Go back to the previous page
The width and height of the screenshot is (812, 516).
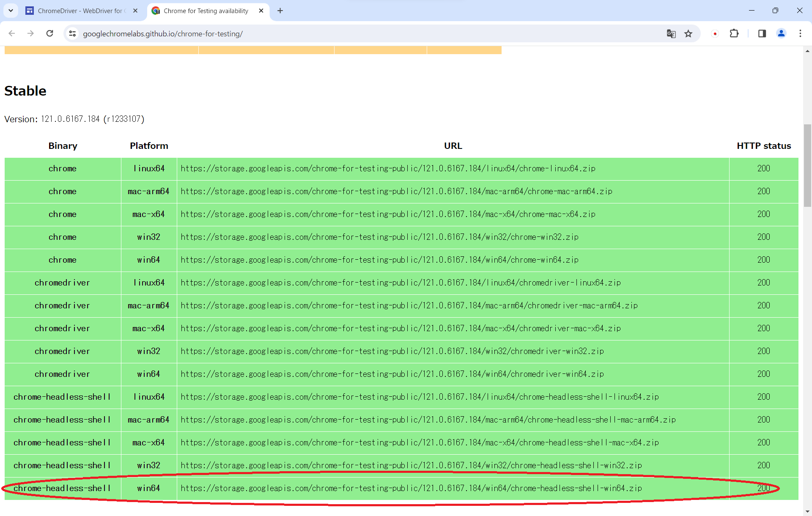coord(12,33)
